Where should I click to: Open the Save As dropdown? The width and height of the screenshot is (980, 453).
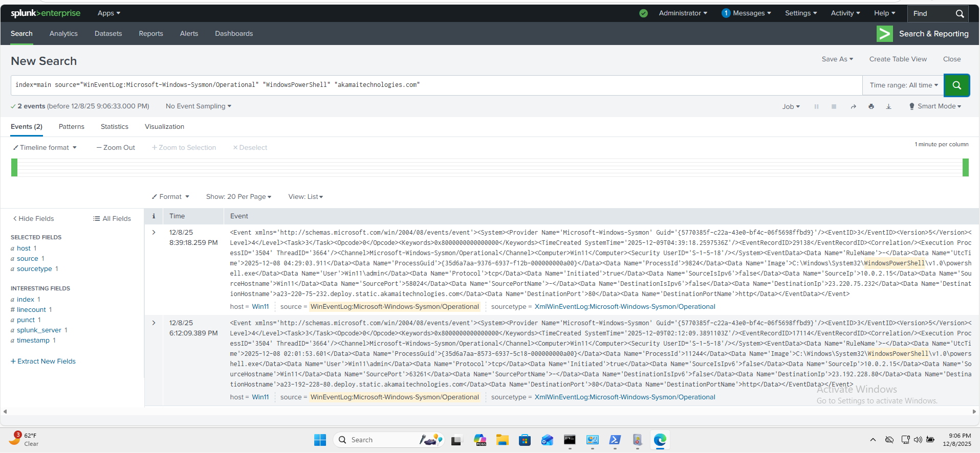(837, 59)
